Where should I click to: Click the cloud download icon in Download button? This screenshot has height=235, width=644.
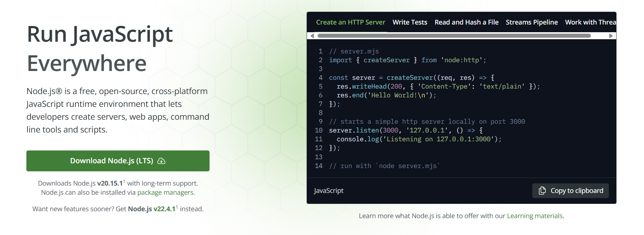point(162,161)
